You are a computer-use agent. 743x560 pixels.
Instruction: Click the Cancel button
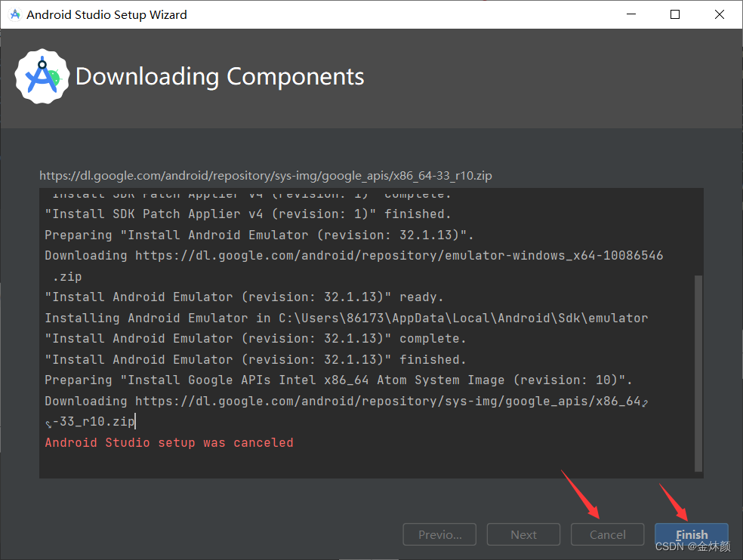(x=608, y=534)
